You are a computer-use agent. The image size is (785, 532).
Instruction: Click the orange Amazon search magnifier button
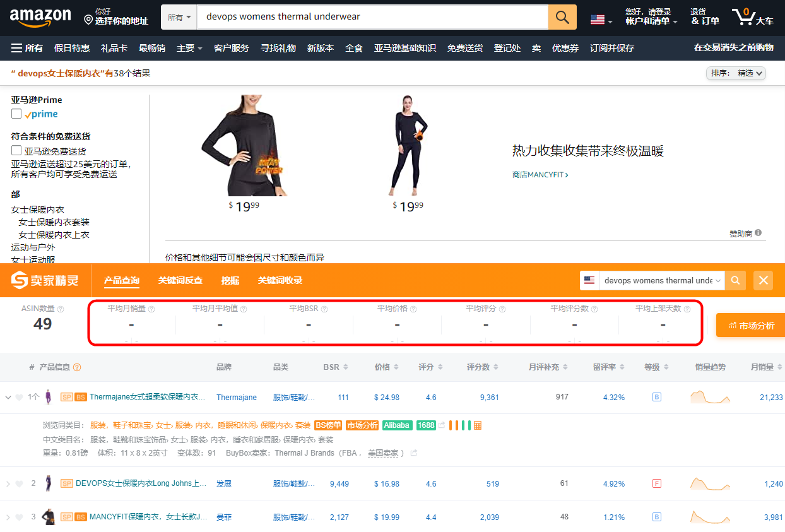tap(562, 17)
